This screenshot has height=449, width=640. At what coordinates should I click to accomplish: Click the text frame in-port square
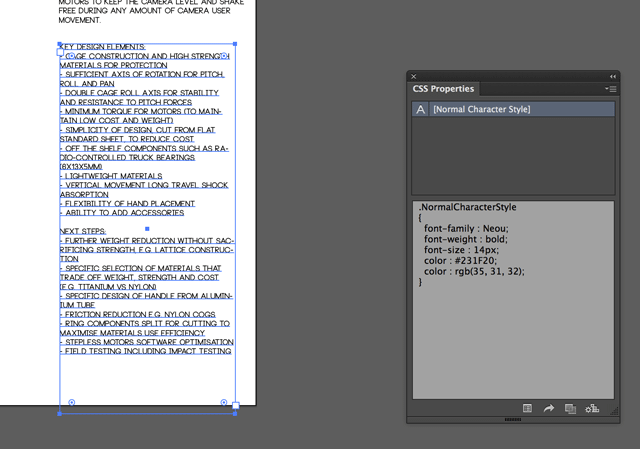click(x=60, y=52)
